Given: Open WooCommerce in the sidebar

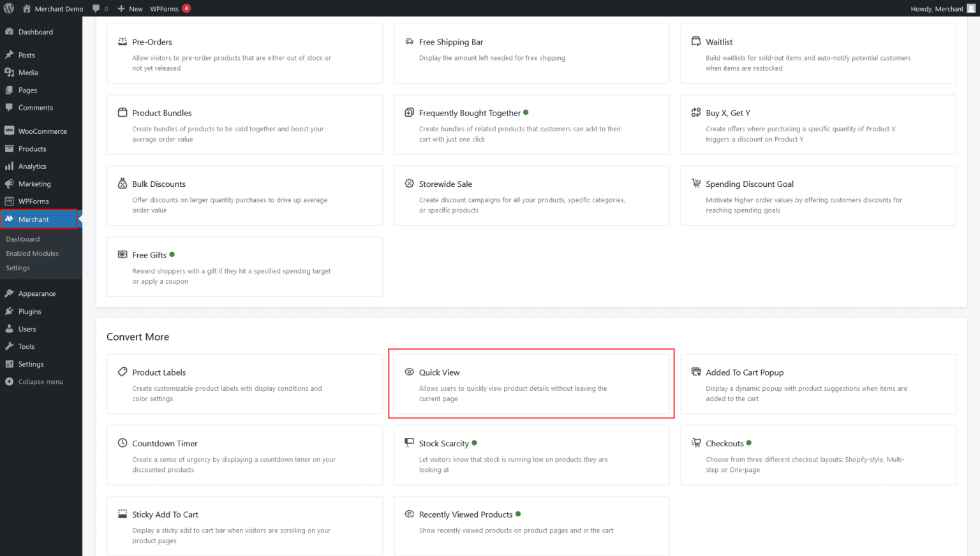Looking at the screenshot, I should pos(42,131).
